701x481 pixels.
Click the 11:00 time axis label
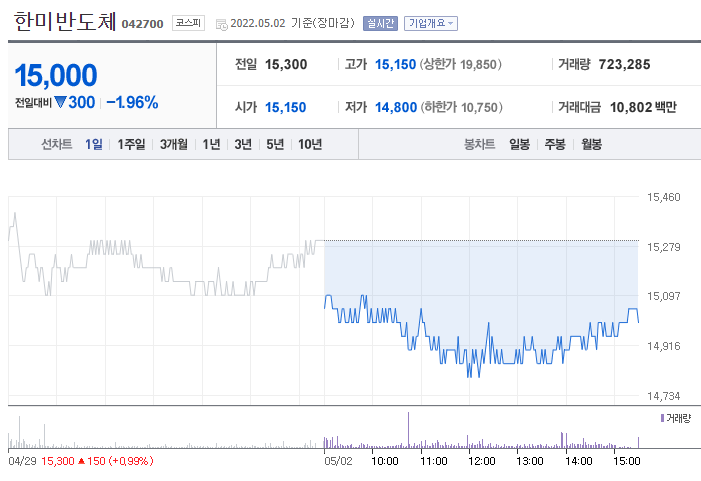point(434,461)
